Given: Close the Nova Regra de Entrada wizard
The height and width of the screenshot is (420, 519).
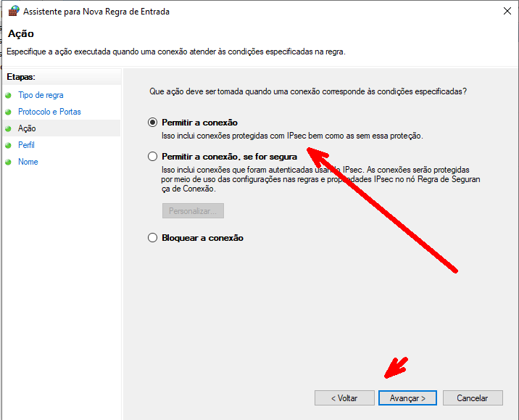Looking at the screenshot, I should 507,11.
